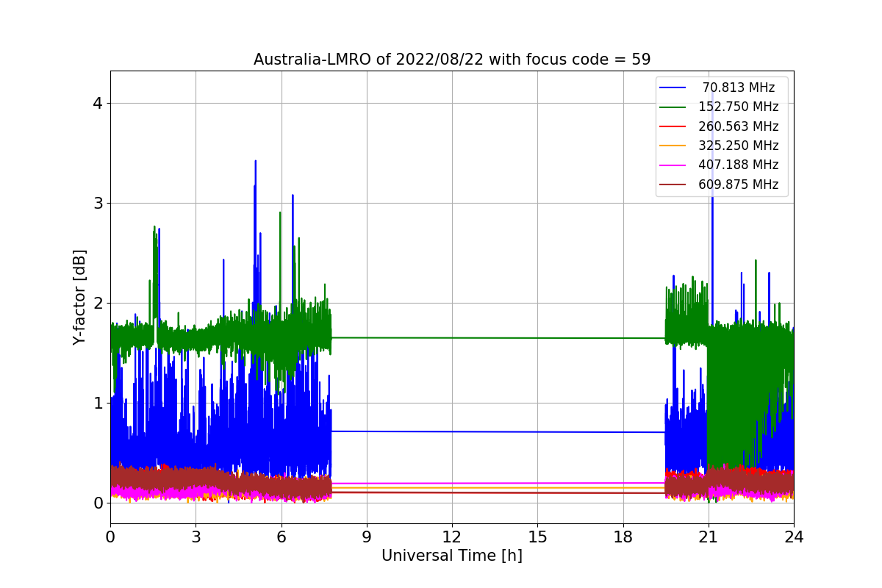The height and width of the screenshot is (588, 882).
Task: Click the Universal Time [h] axis label
Action: click(452, 556)
